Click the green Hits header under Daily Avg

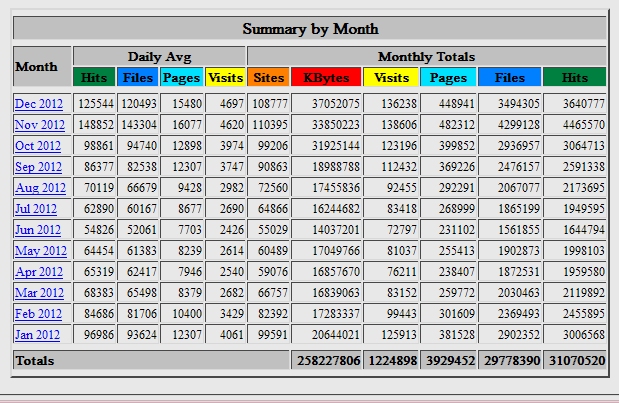(94, 76)
